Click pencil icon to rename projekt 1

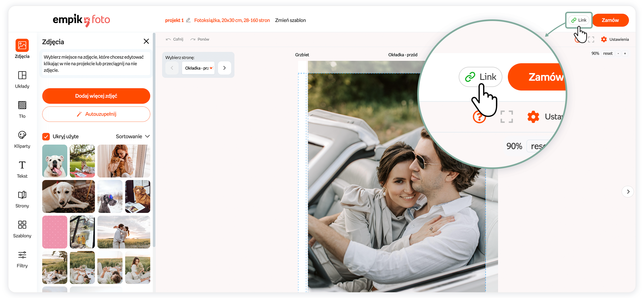[x=188, y=20]
